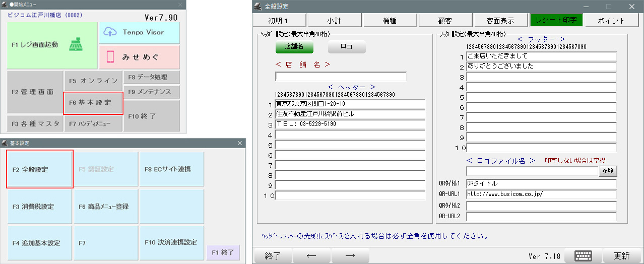Click header line 1 with 東京都文京区関口

pos(350,104)
